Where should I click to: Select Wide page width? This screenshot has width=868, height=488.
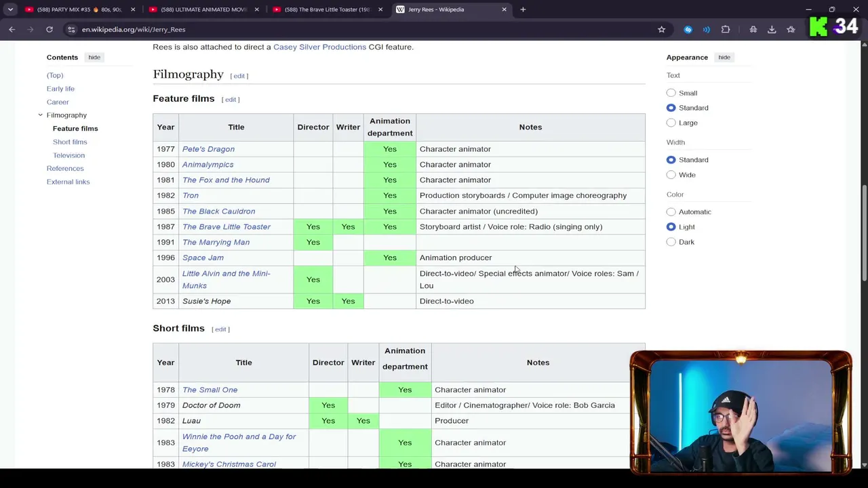coord(671,175)
